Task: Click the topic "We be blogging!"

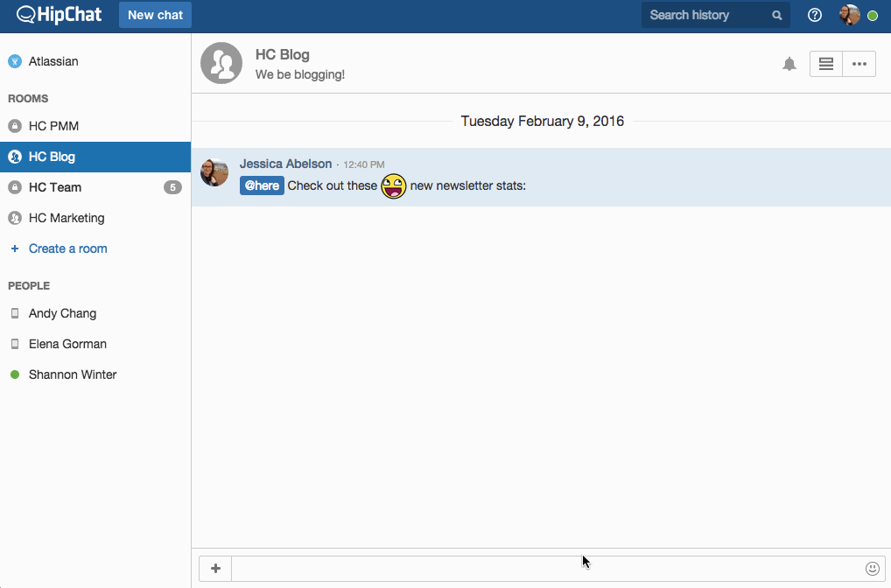Action: coord(300,74)
